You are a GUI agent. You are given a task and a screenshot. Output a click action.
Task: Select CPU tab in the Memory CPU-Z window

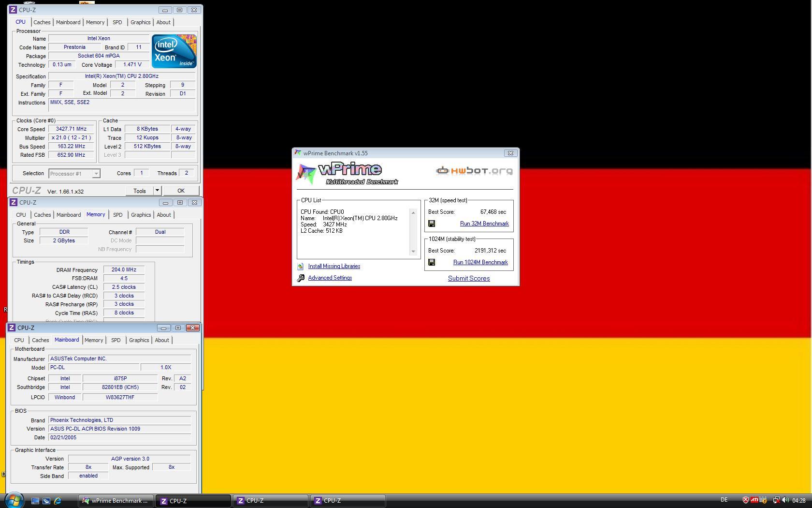(x=21, y=215)
